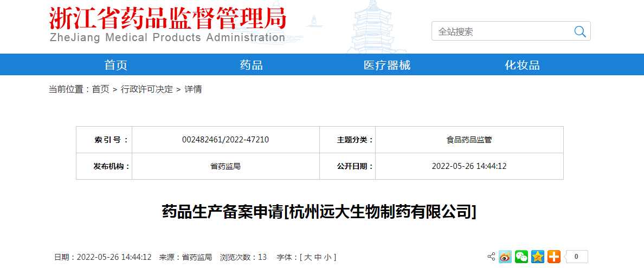Click the search magnifier icon
This screenshot has width=644, height=268.
580,31
